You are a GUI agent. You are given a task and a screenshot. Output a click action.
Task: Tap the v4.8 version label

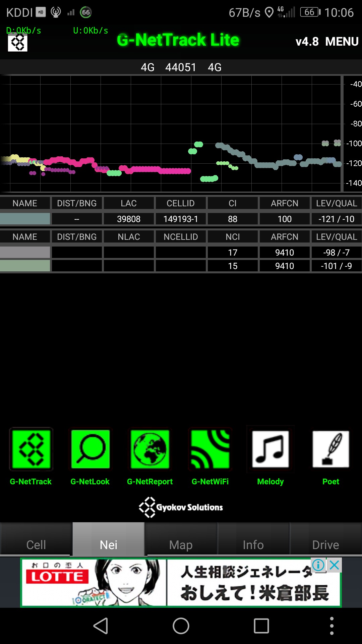[307, 42]
